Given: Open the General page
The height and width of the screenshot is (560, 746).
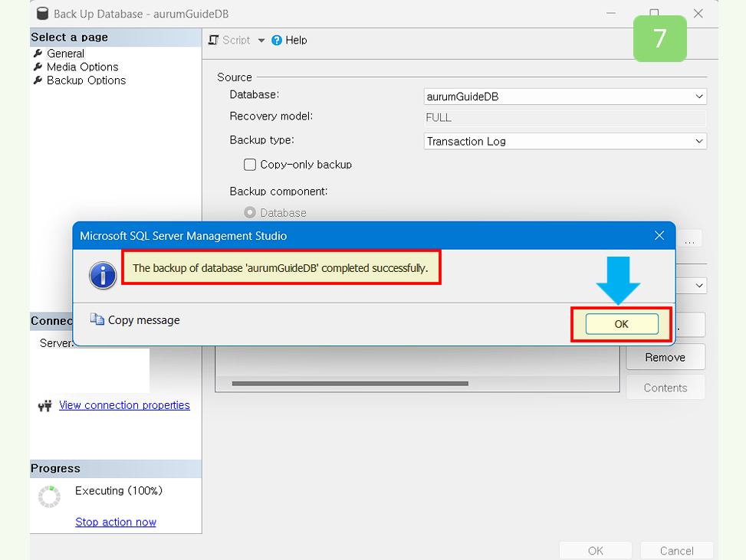Looking at the screenshot, I should tap(66, 54).
